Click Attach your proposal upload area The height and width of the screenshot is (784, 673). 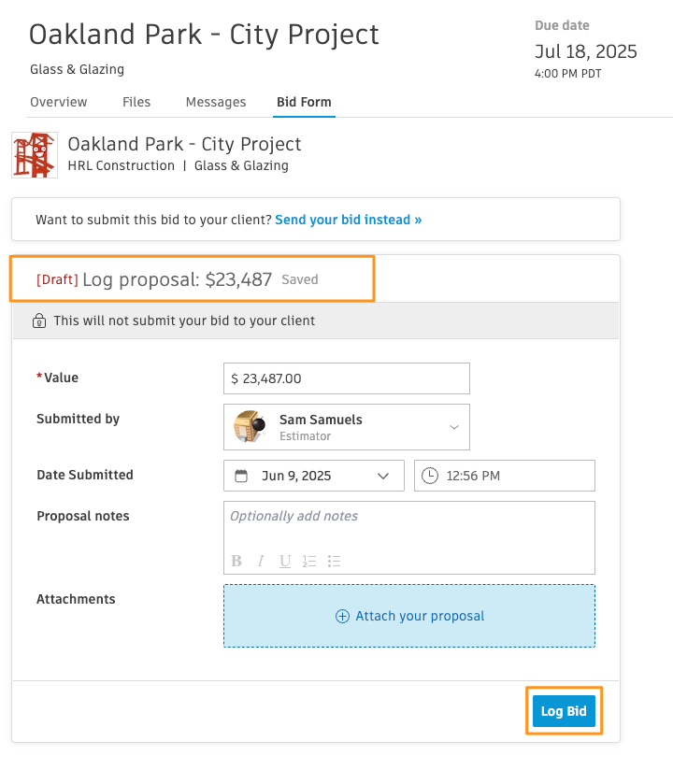(409, 616)
